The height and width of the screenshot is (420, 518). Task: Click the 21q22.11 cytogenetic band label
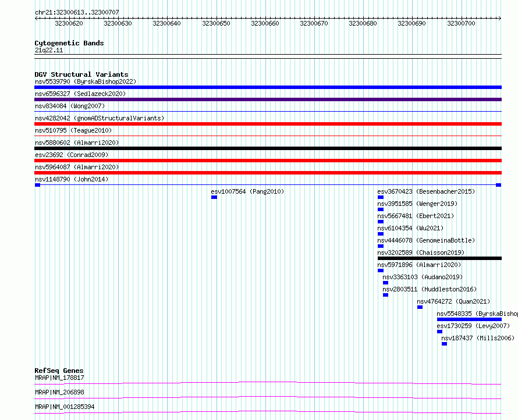pos(49,50)
